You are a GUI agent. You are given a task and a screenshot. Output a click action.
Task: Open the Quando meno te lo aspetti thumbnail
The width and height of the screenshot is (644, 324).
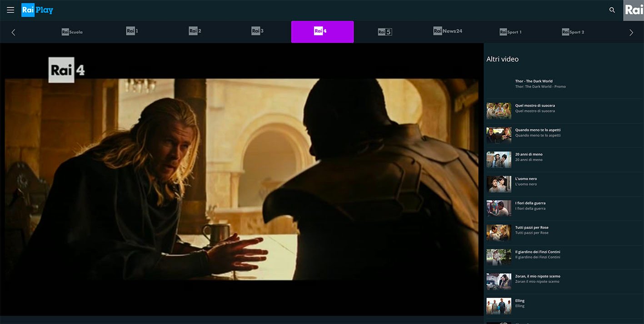pyautogui.click(x=499, y=136)
